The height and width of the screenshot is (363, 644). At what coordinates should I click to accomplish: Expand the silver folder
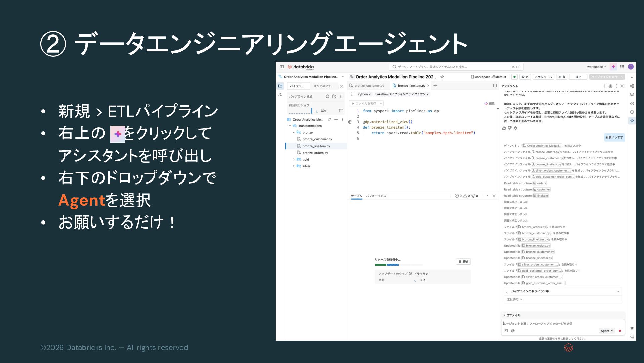tap(294, 166)
